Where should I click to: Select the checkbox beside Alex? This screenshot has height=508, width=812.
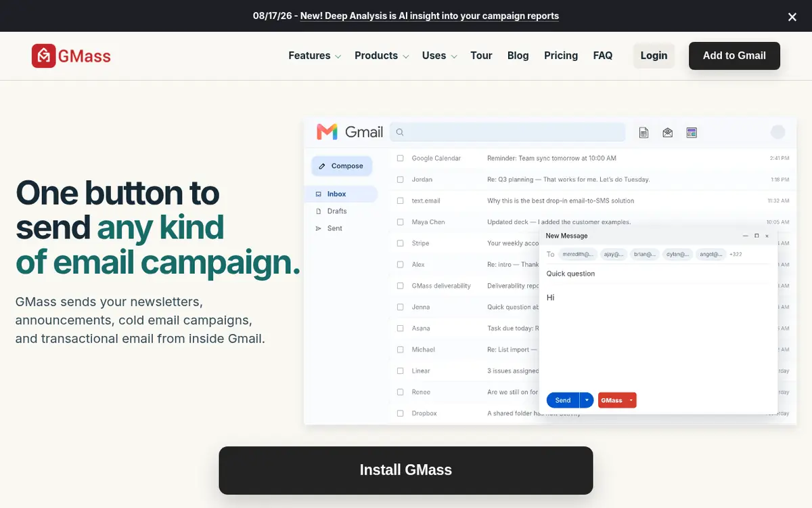pyautogui.click(x=400, y=265)
